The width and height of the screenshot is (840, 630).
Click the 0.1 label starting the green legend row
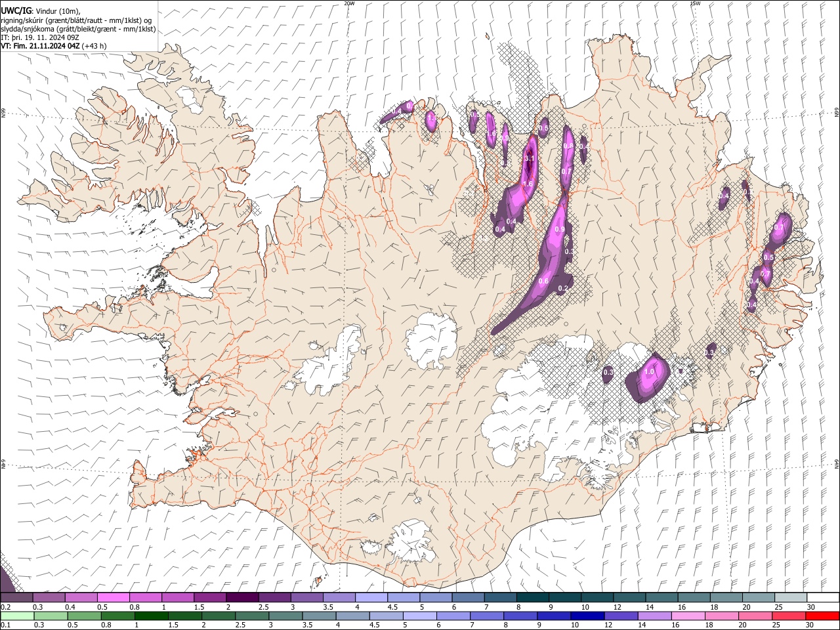tap(5, 625)
